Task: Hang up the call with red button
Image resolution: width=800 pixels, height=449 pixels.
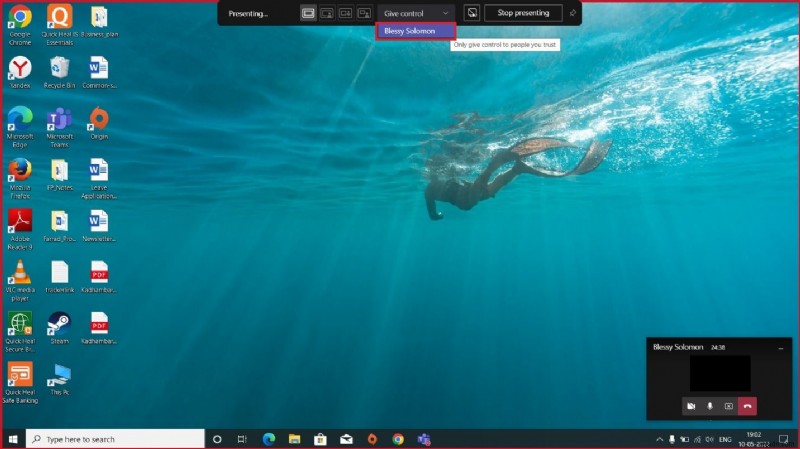Action: [747, 406]
